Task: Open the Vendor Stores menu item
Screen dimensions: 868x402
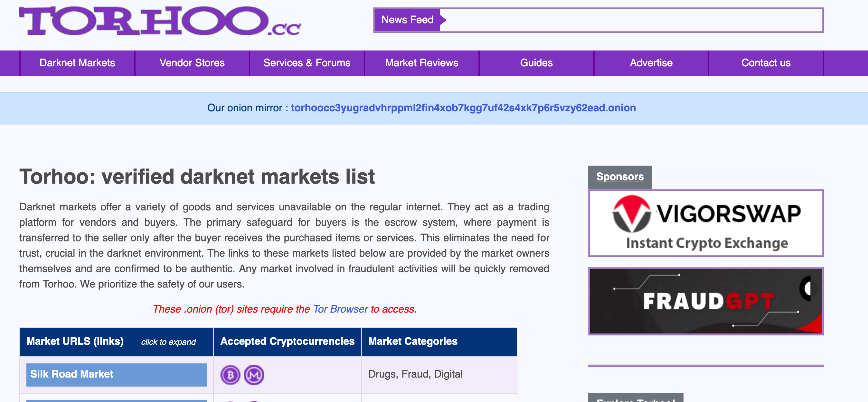Action: click(x=192, y=63)
